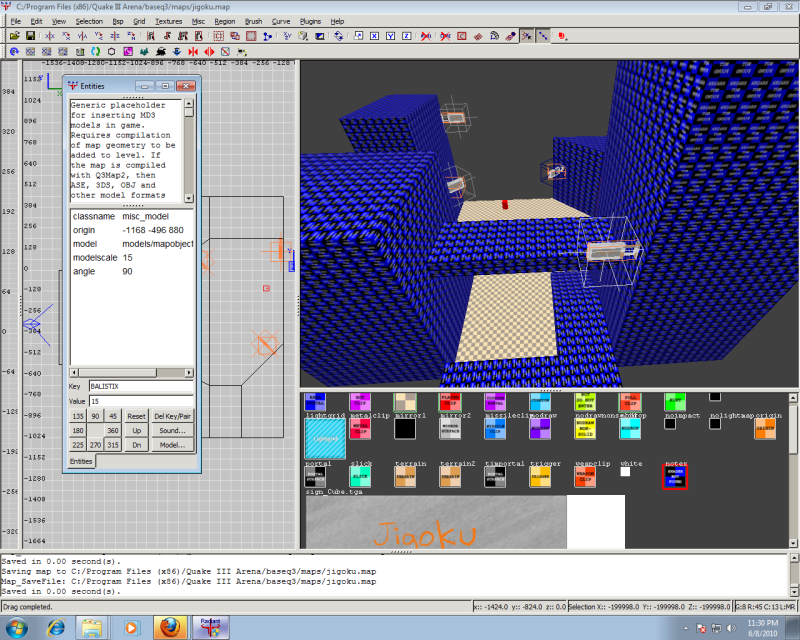Click the X-axis rotate icon
Screen dimensions: 800x640
66,36
